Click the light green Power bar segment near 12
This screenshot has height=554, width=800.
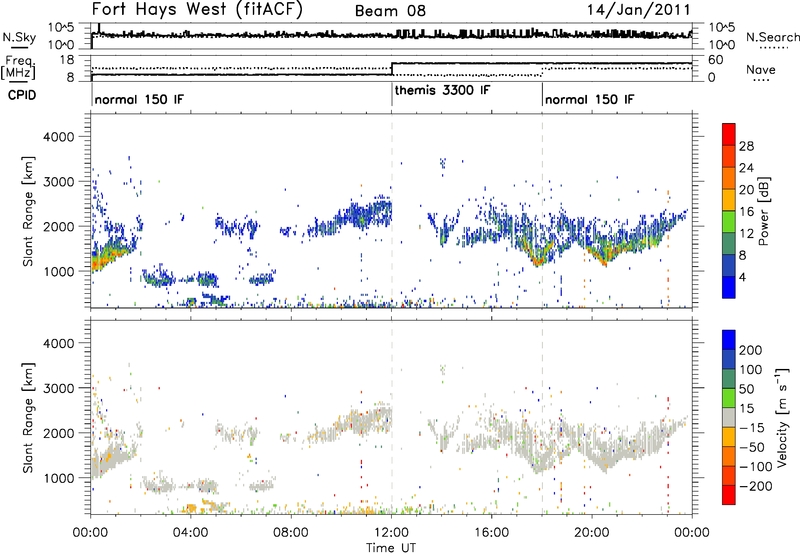(x=729, y=222)
